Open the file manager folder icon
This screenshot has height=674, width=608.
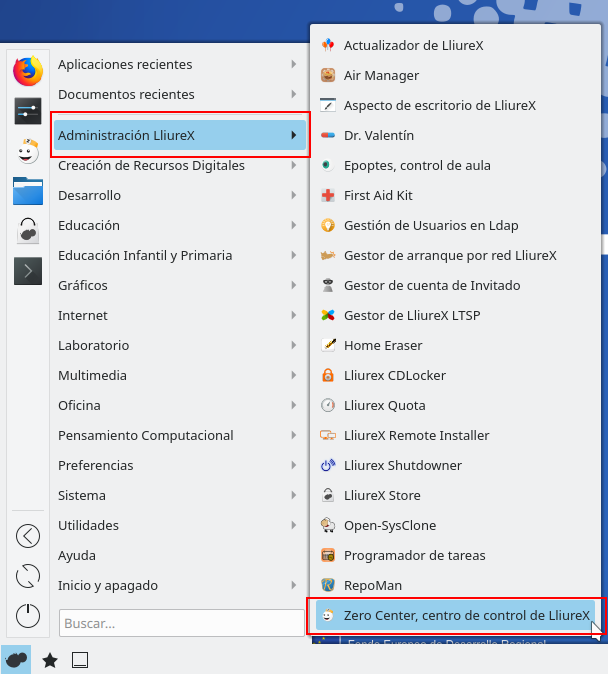pyautogui.click(x=28, y=190)
